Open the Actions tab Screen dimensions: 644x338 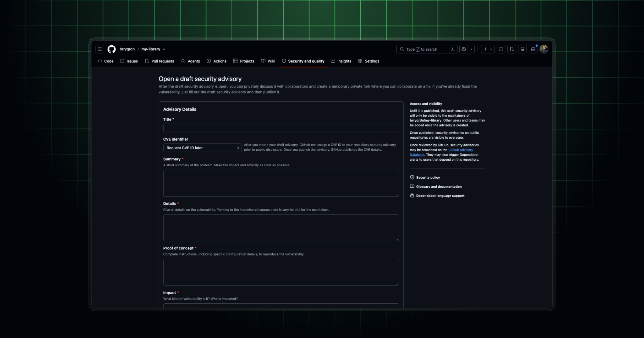click(217, 61)
